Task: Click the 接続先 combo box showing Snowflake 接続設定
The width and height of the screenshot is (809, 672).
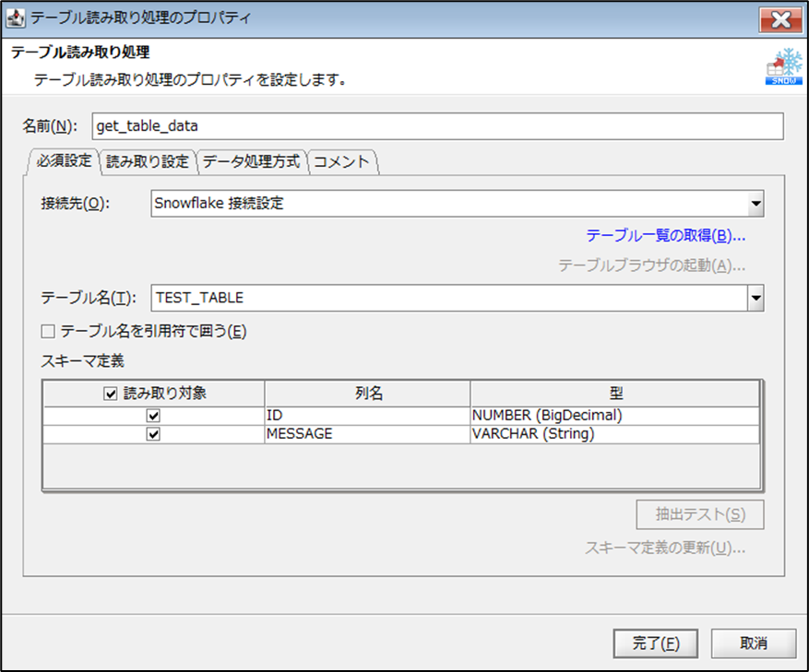Action: point(458,203)
